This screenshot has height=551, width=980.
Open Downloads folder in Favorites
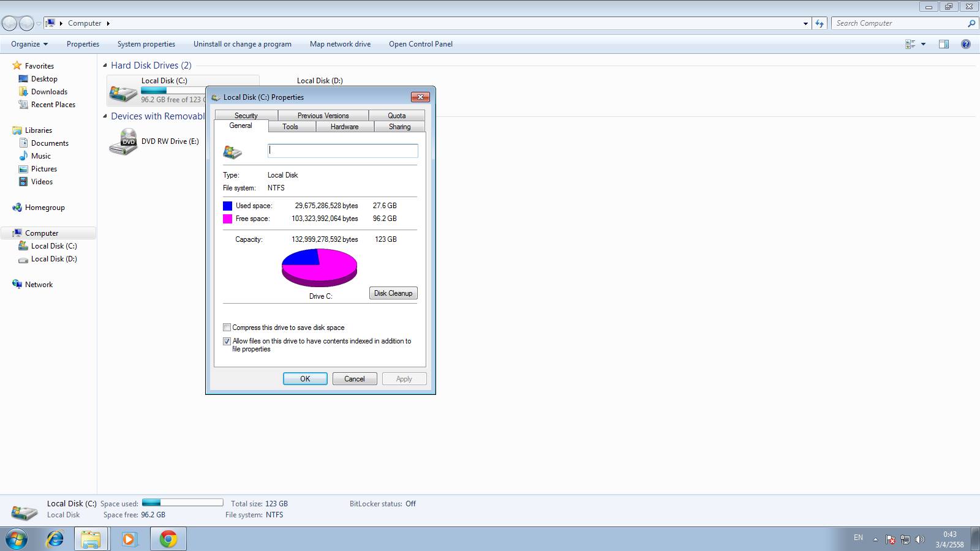pyautogui.click(x=49, y=92)
